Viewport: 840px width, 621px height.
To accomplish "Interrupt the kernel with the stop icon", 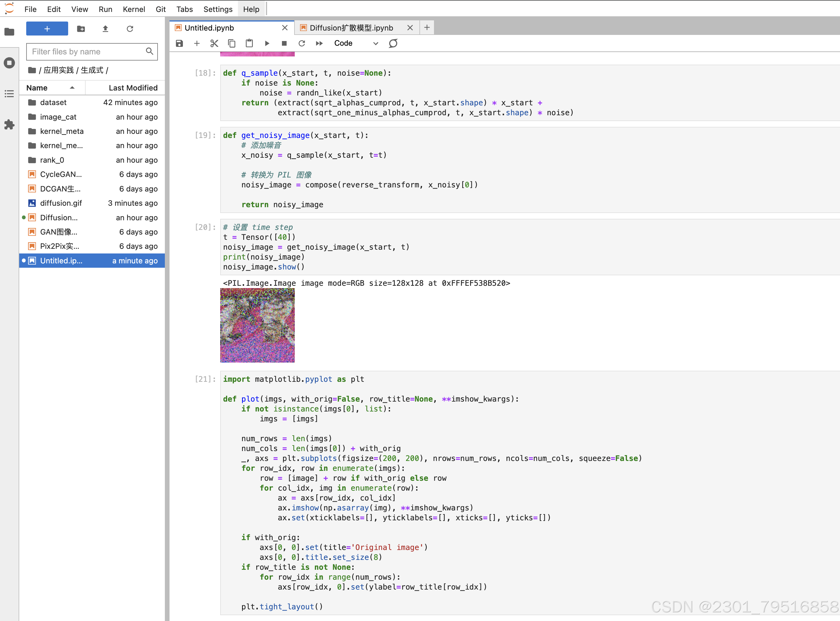I will pyautogui.click(x=284, y=43).
